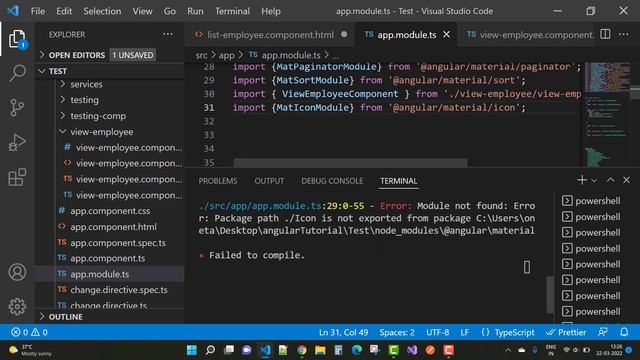
Task: Open editor more actions ellipsis
Action: (x=624, y=34)
